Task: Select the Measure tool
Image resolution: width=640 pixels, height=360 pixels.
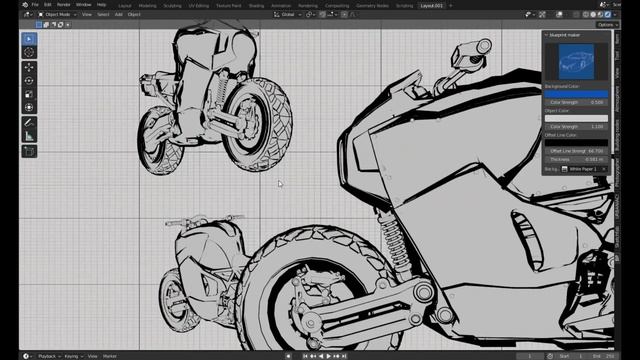Action: click(29, 136)
